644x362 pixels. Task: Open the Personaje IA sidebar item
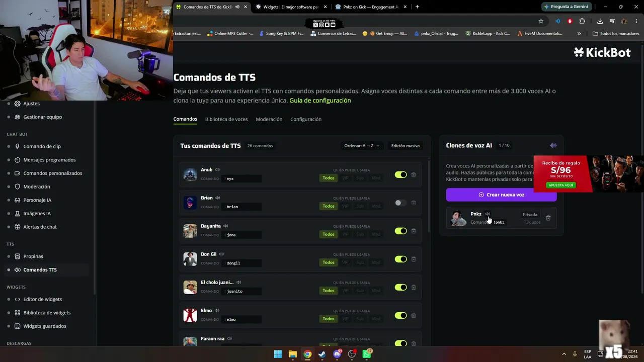[37, 200]
